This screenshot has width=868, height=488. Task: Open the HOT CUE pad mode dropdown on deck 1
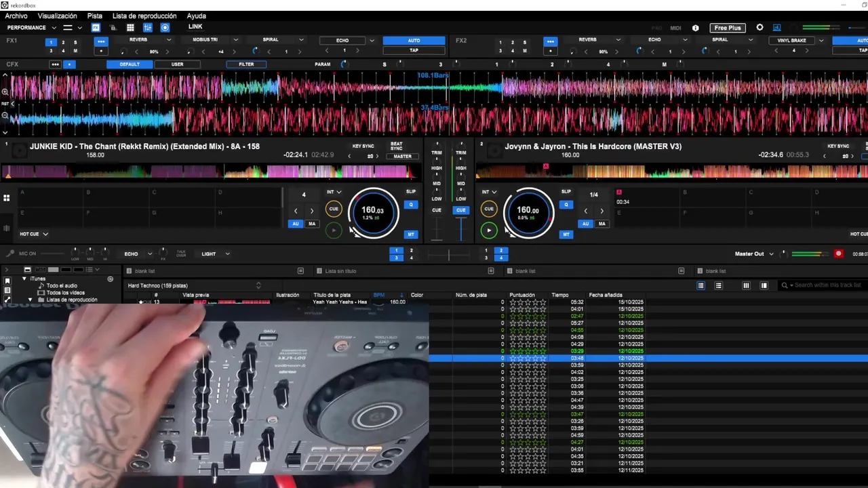(33, 234)
